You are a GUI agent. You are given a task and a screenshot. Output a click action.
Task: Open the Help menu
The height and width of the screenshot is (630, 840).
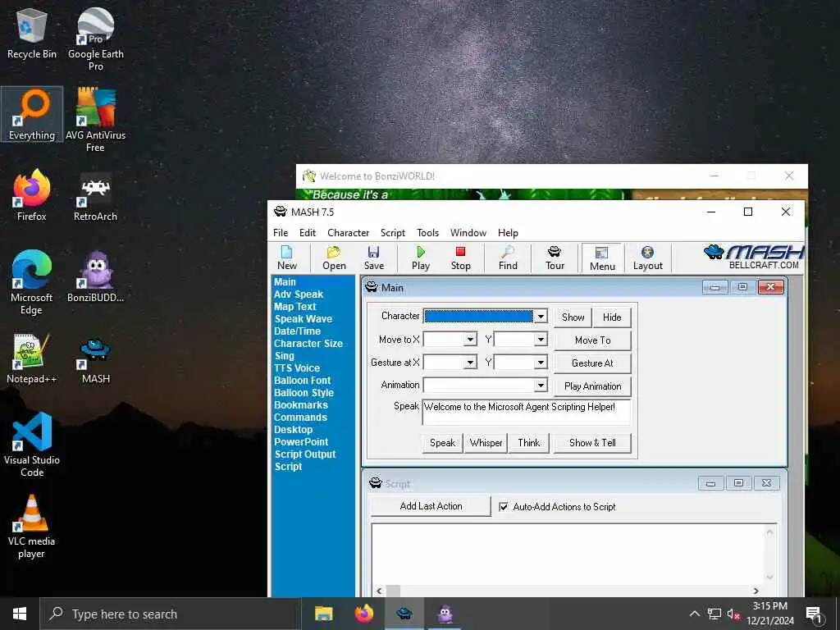pyautogui.click(x=508, y=232)
